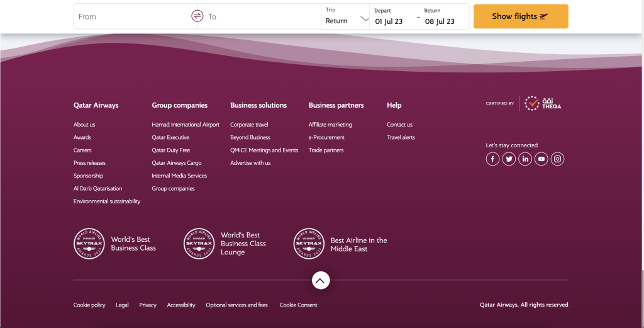Screen dimensions: 644x328
Task: Open Environmental sustainability link
Action: click(107, 201)
